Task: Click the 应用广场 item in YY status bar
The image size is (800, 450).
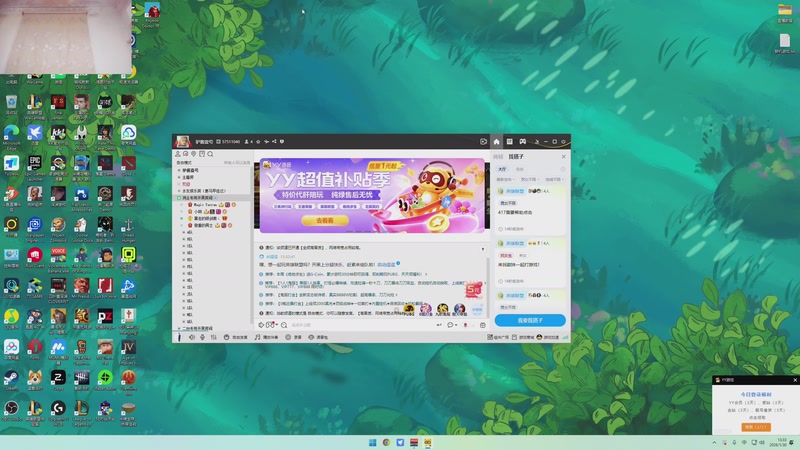Action: [x=498, y=337]
